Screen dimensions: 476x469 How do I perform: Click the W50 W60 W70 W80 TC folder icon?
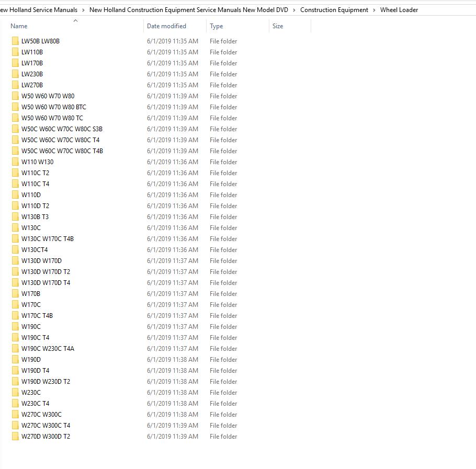point(15,118)
